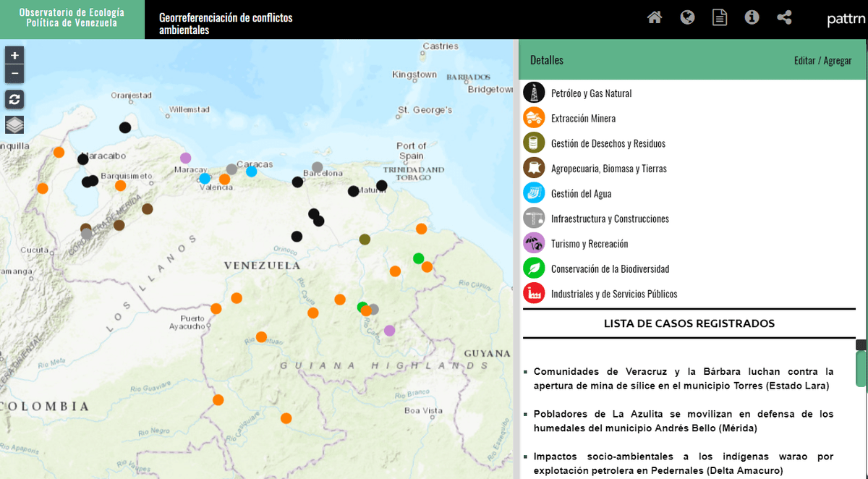The image size is (868, 479).
Task: Open La Azulita humedales case link
Action: (x=683, y=421)
